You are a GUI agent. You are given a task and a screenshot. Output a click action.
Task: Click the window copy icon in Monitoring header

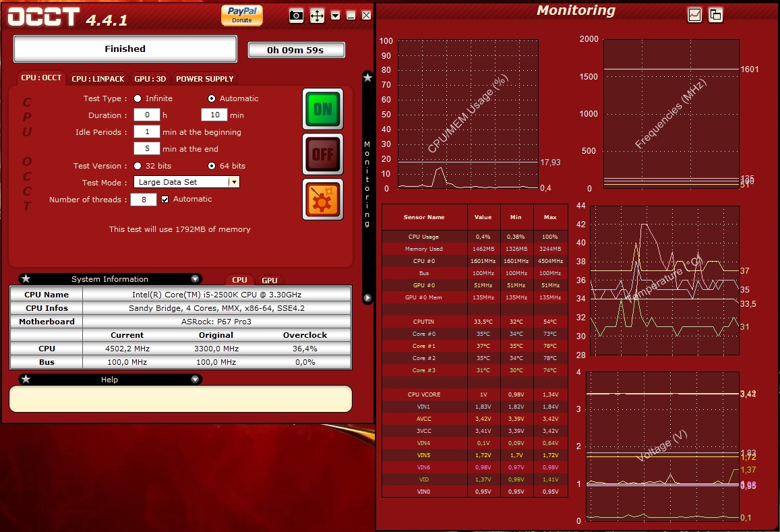pos(715,15)
